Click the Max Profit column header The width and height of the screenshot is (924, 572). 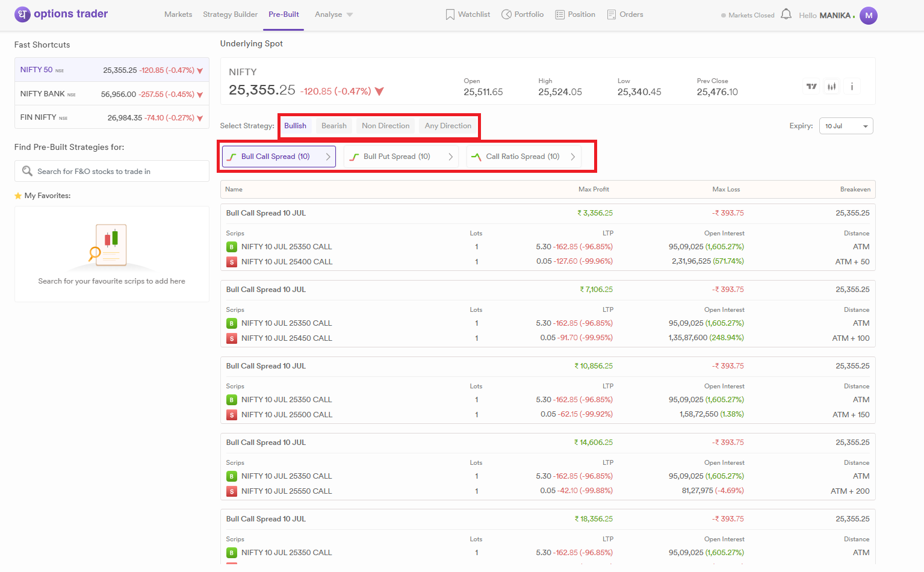click(x=594, y=189)
